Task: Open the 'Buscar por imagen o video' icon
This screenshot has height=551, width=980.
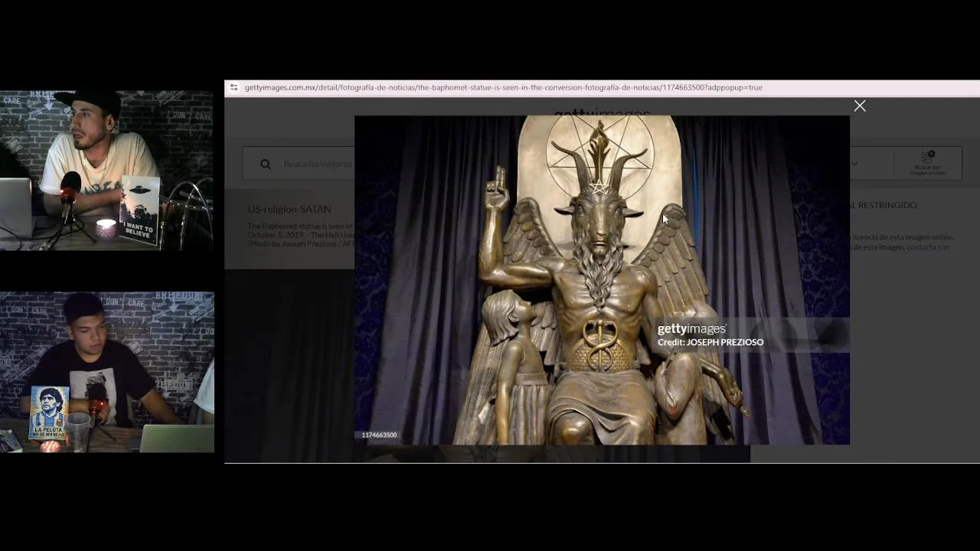Action: click(929, 163)
